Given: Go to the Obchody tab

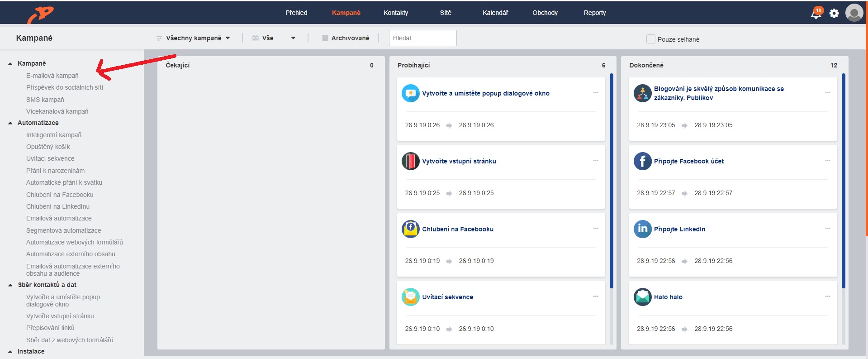Looking at the screenshot, I should tap(545, 13).
